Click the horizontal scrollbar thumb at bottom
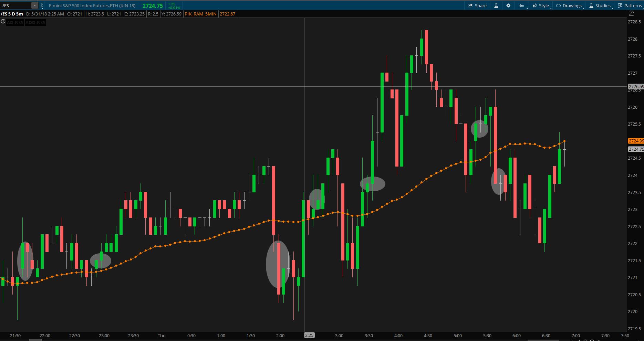The image size is (644, 341). (35, 340)
